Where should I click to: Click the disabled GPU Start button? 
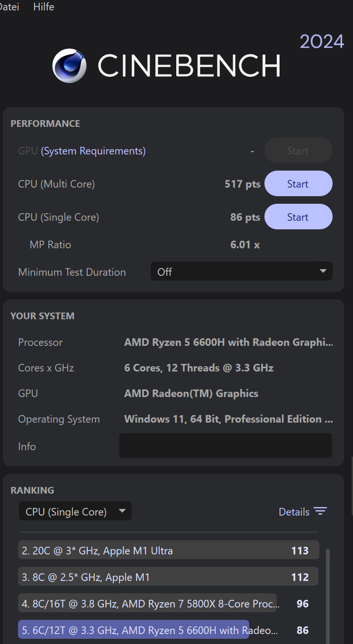coord(298,151)
